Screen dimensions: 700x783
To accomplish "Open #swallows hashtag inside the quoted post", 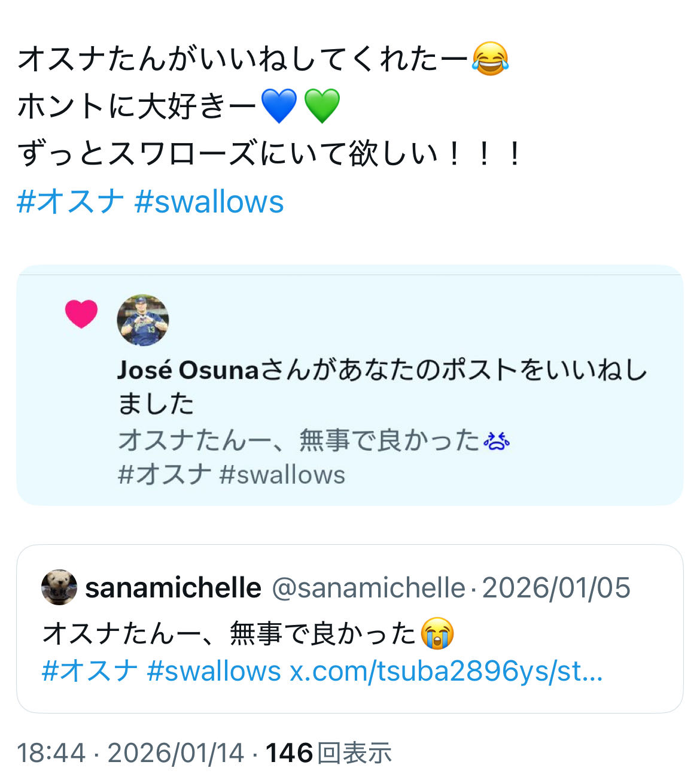I will tap(214, 671).
